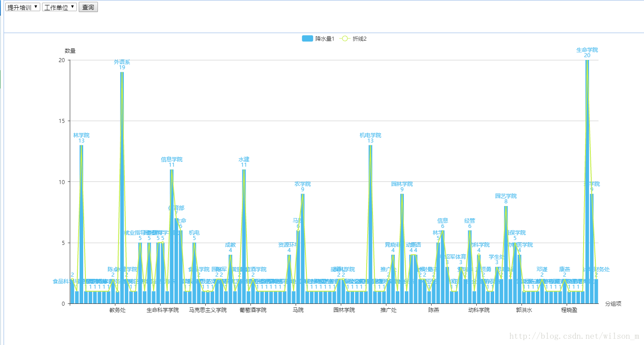Click the 程晓盈 x-axis label
This screenshot has height=345, width=644.
pos(569,310)
